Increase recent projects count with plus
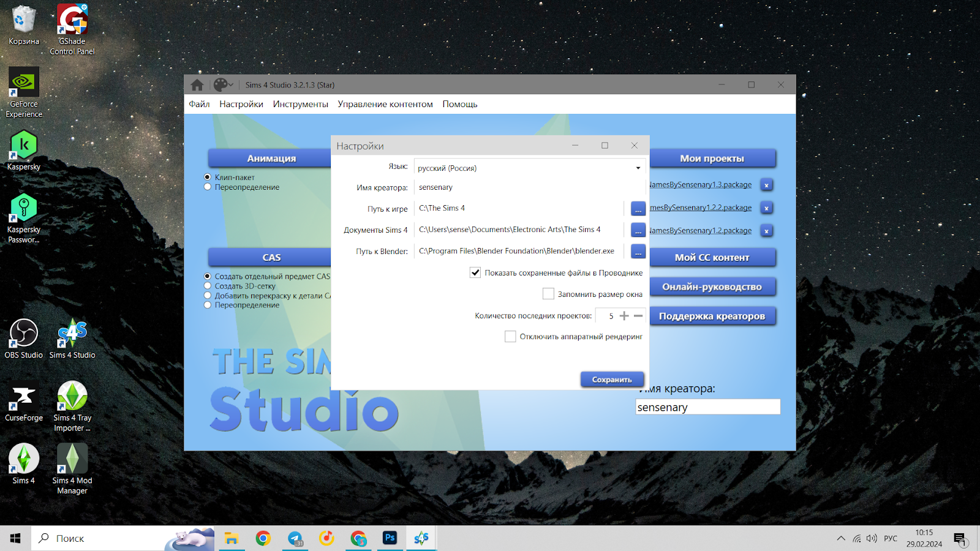980x551 pixels. pyautogui.click(x=624, y=316)
